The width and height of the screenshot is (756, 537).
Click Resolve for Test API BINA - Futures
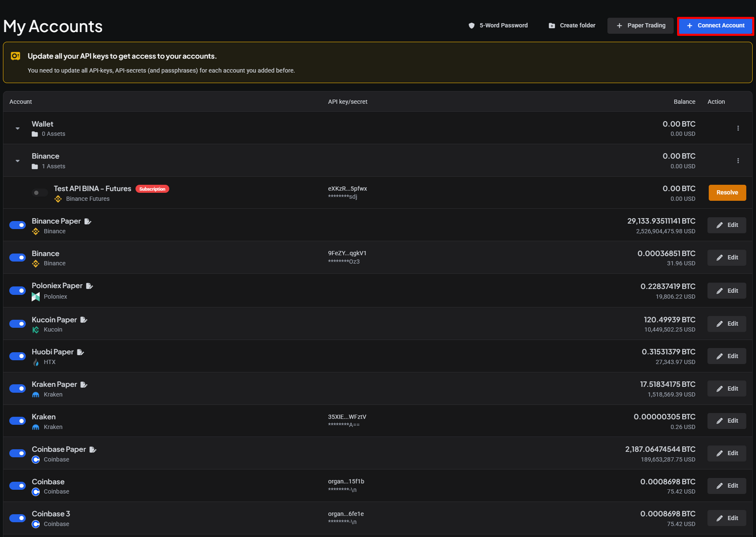pyautogui.click(x=727, y=193)
